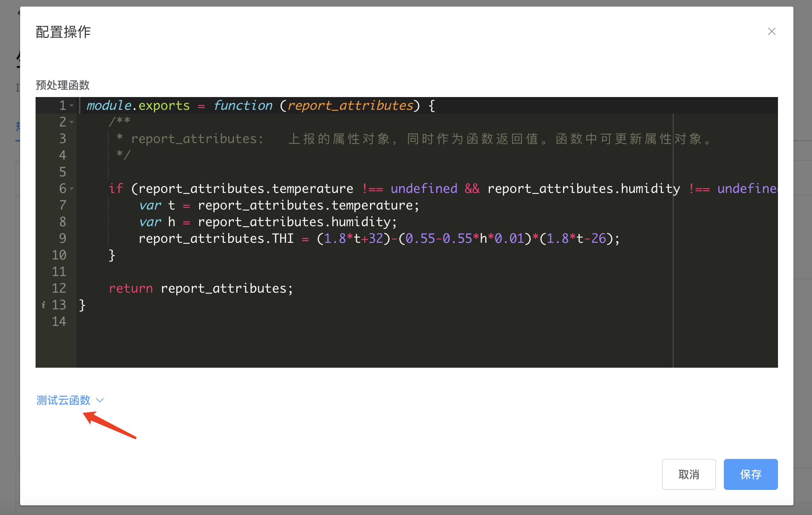Collapse comment fold arrow on line 2
This screenshot has height=515, width=812.
click(x=72, y=122)
